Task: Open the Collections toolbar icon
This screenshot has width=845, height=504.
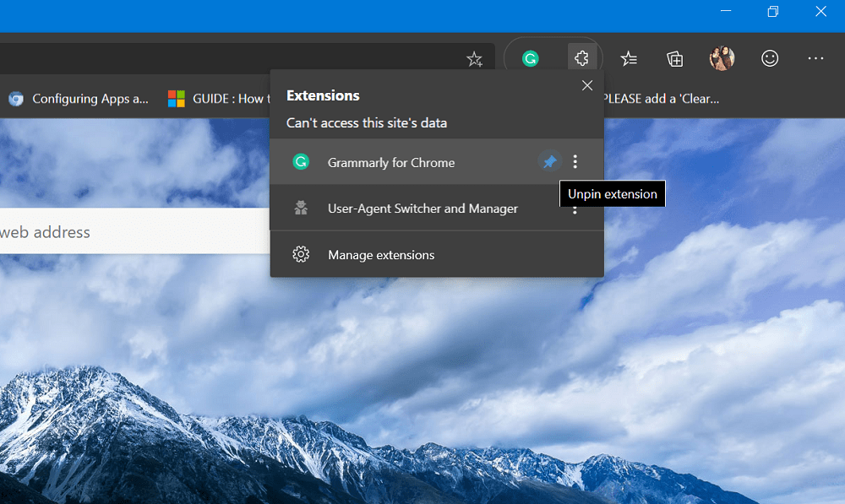Action: pos(674,58)
